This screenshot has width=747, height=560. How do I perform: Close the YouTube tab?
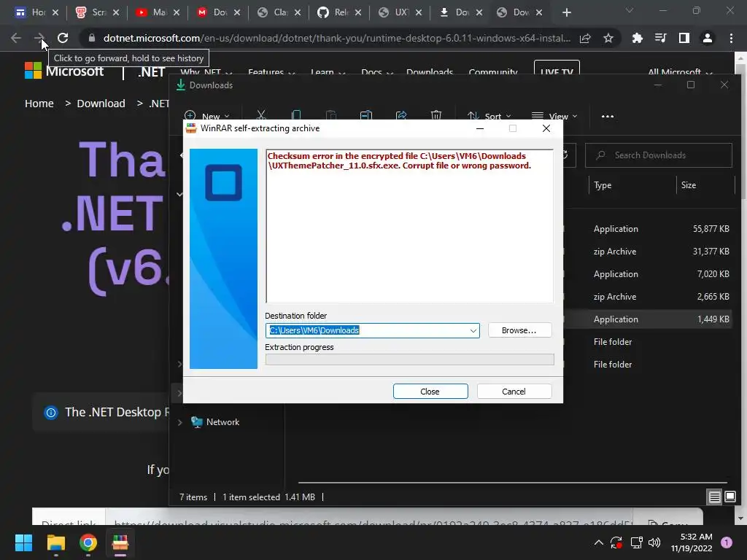(x=177, y=13)
